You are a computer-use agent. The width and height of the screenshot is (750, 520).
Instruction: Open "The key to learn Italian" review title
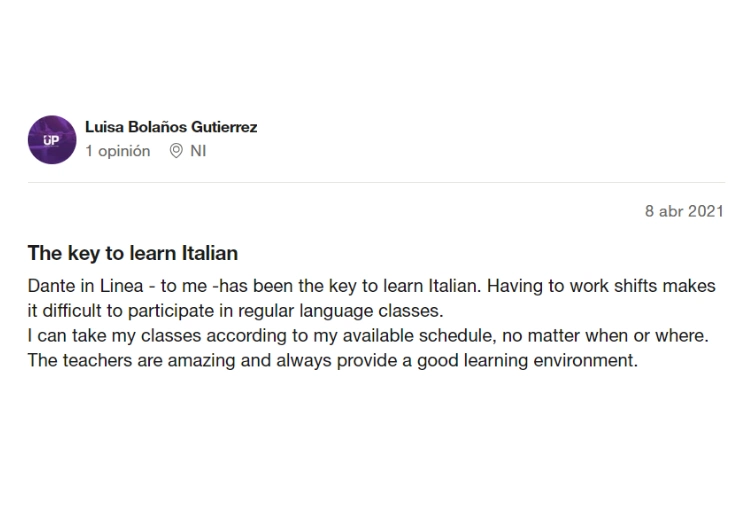[x=133, y=253]
